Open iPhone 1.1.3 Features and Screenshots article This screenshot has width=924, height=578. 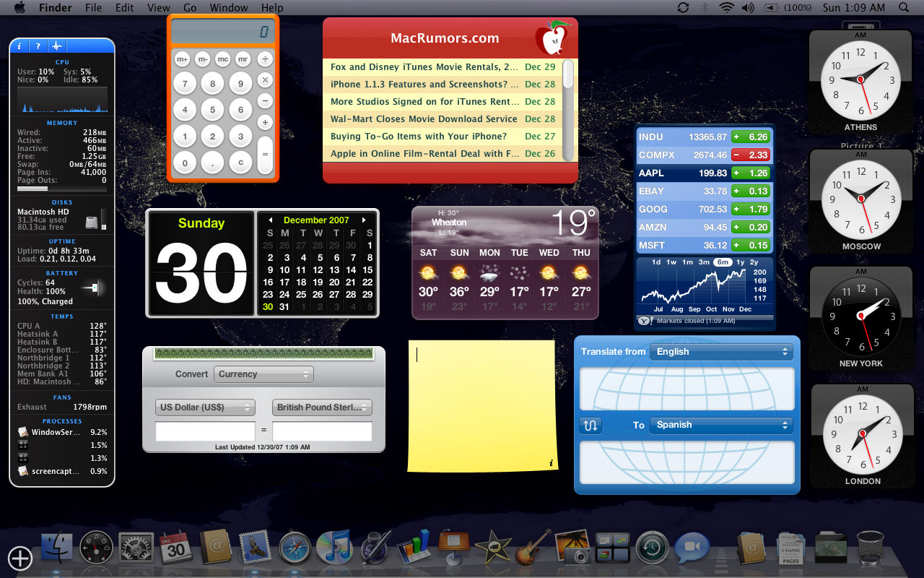point(443,85)
